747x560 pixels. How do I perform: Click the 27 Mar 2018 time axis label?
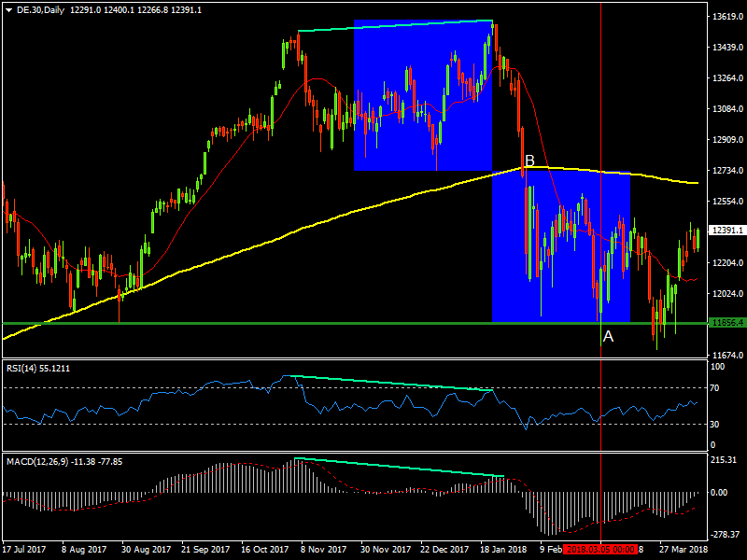point(686,551)
